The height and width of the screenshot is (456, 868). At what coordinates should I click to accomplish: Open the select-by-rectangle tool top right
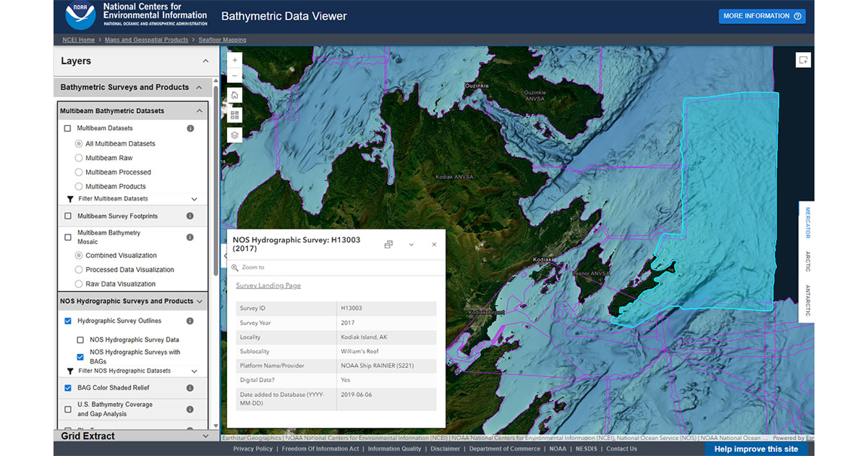point(803,59)
